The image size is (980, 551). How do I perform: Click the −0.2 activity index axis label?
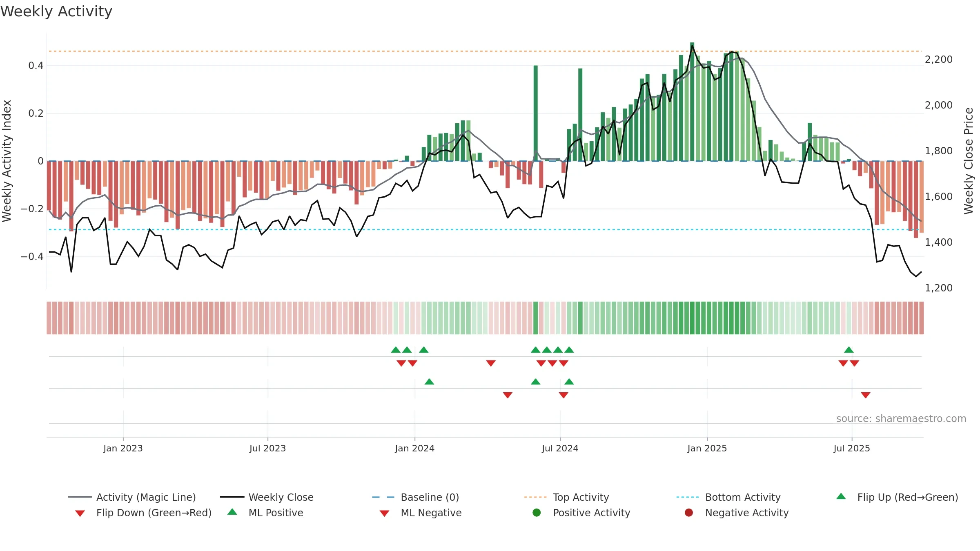32,209
